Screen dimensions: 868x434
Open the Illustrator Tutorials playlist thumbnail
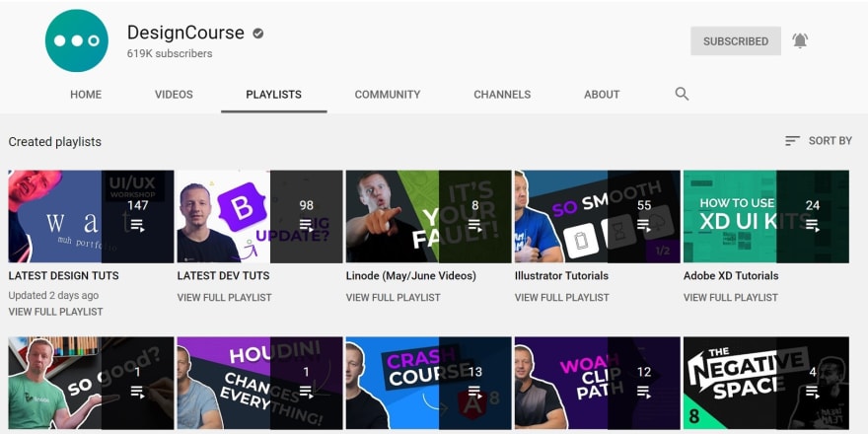pos(598,216)
